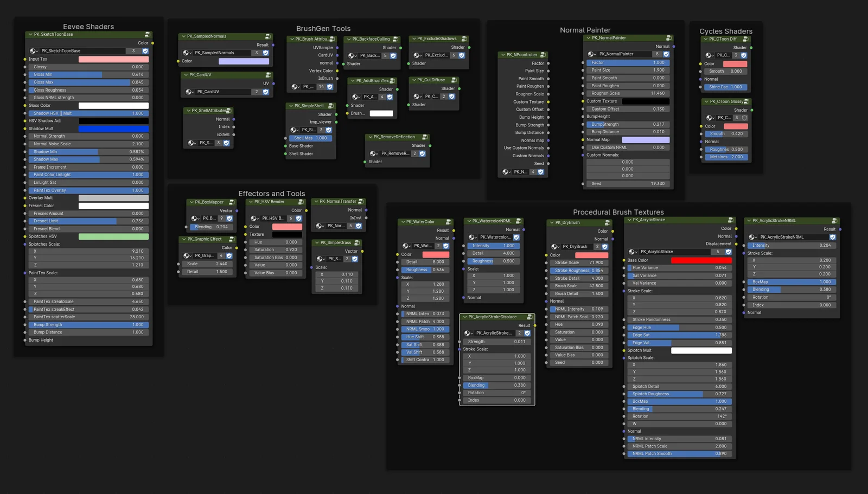Click the group icon on PK_NormalPainter header

click(668, 38)
